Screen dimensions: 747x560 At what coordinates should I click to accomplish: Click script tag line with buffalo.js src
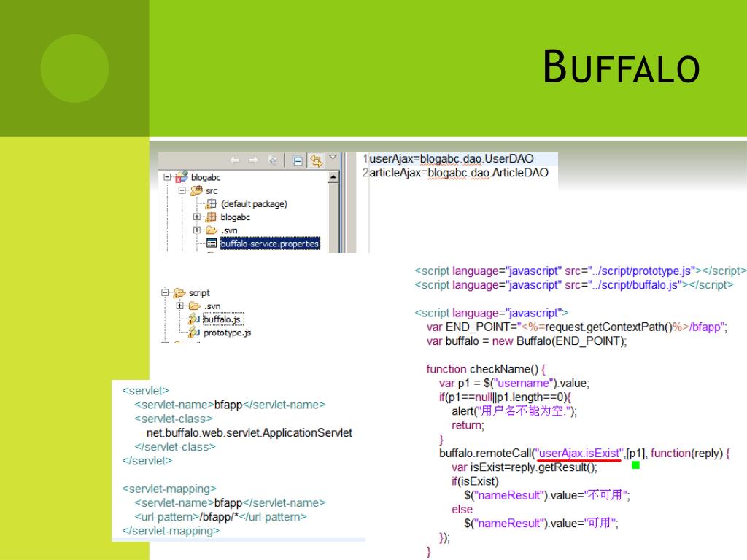(573, 285)
